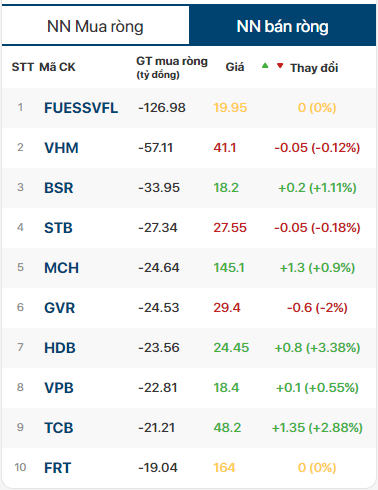The height and width of the screenshot is (490, 378).
Task: Click the -126.98 net value for FUESSVFL
Action: tap(162, 108)
